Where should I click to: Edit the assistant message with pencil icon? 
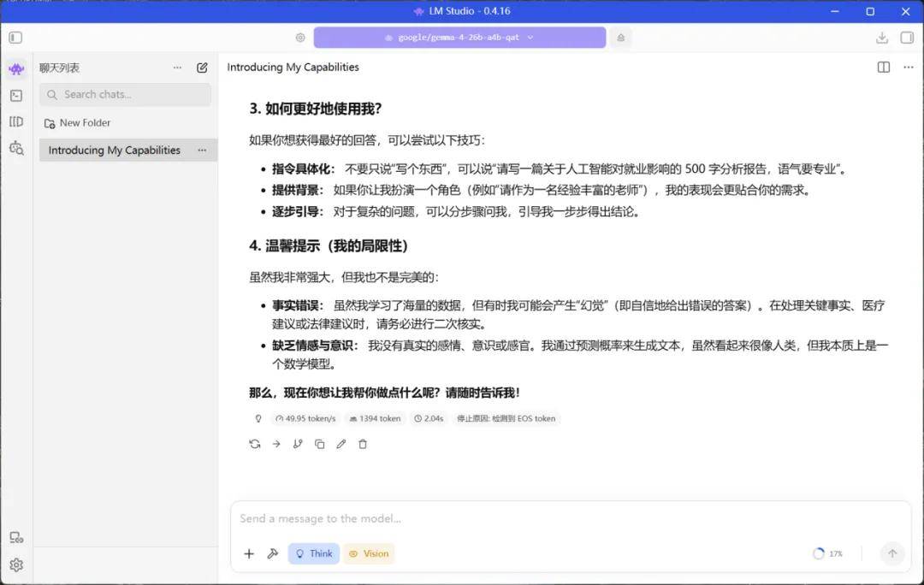(341, 444)
